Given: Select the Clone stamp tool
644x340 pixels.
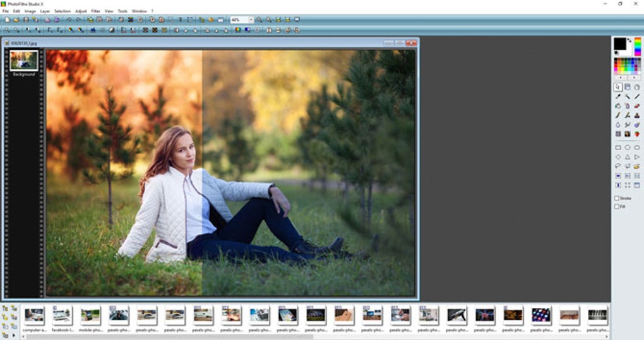Looking at the screenshot, I should [x=637, y=115].
